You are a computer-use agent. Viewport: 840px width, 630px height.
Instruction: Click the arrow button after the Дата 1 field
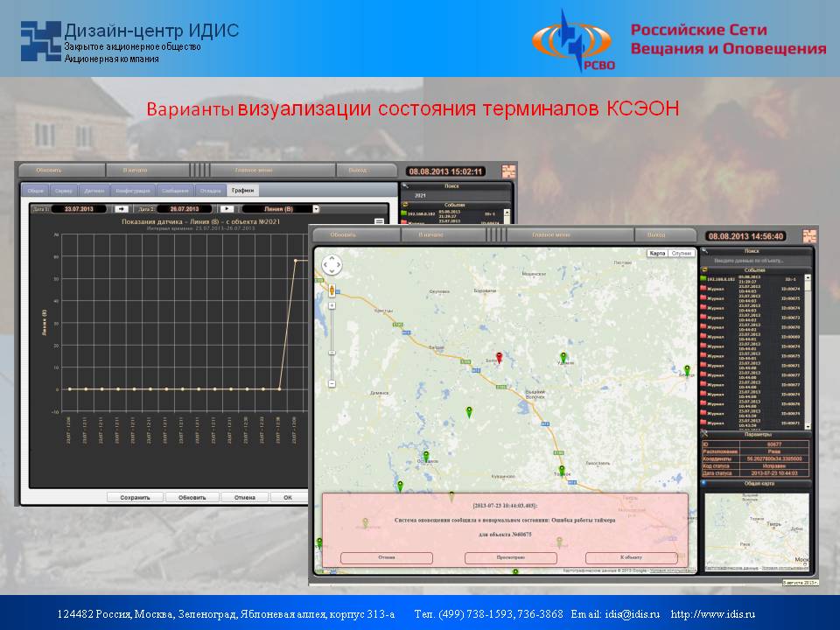(121, 209)
